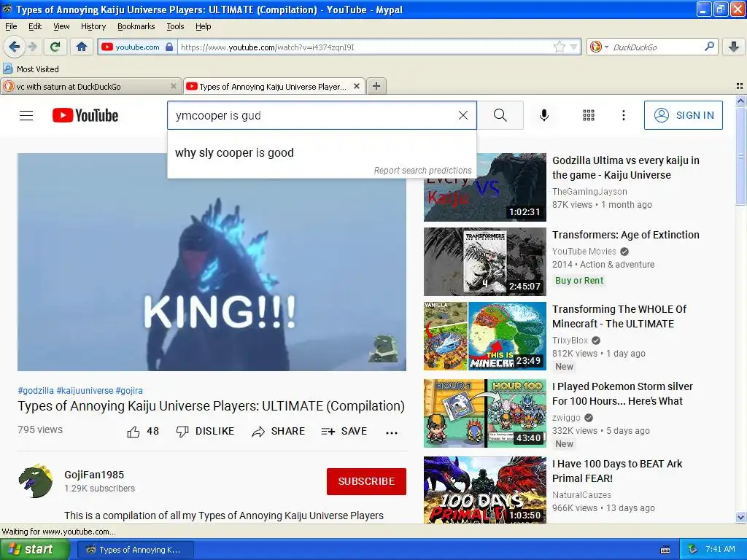
Task: Open the Tools menu
Action: pos(175,26)
